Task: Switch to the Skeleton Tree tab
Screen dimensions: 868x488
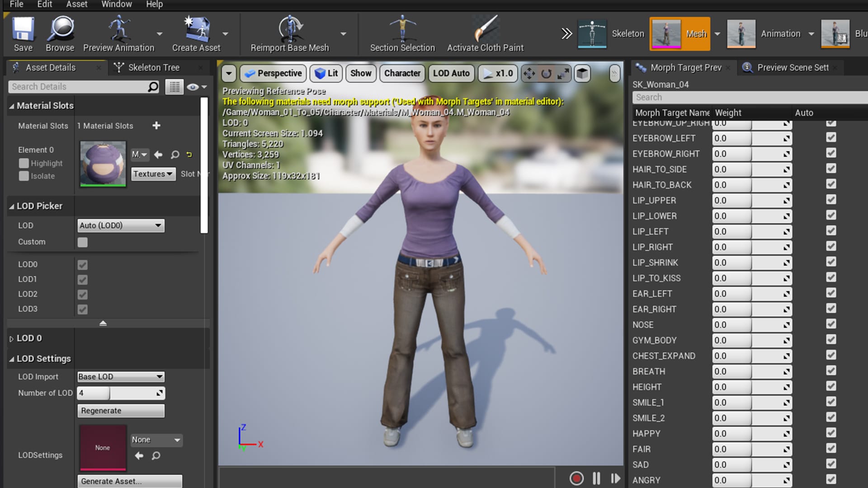Action: pos(154,67)
